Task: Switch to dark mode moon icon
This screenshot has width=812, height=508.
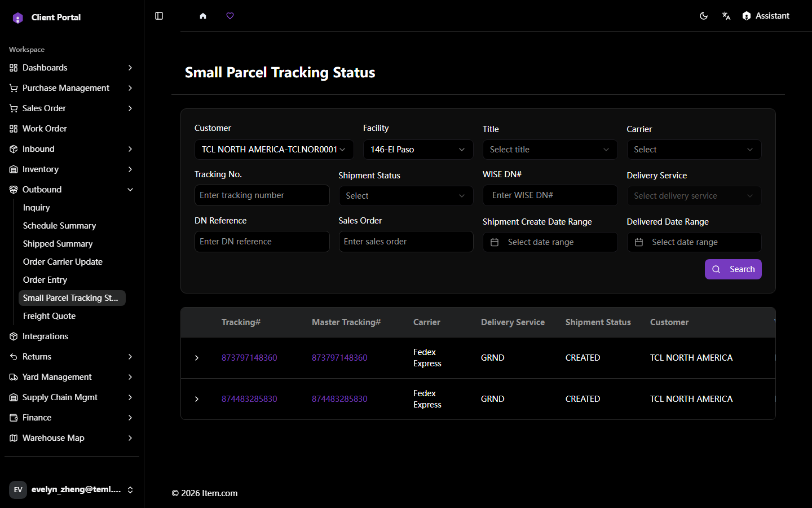Action: point(704,16)
